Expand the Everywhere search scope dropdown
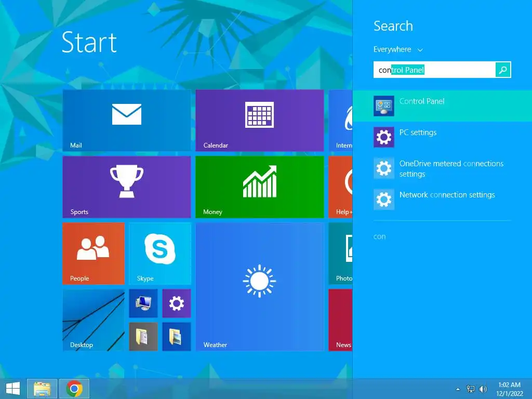This screenshot has height=399, width=532. pyautogui.click(x=398, y=49)
